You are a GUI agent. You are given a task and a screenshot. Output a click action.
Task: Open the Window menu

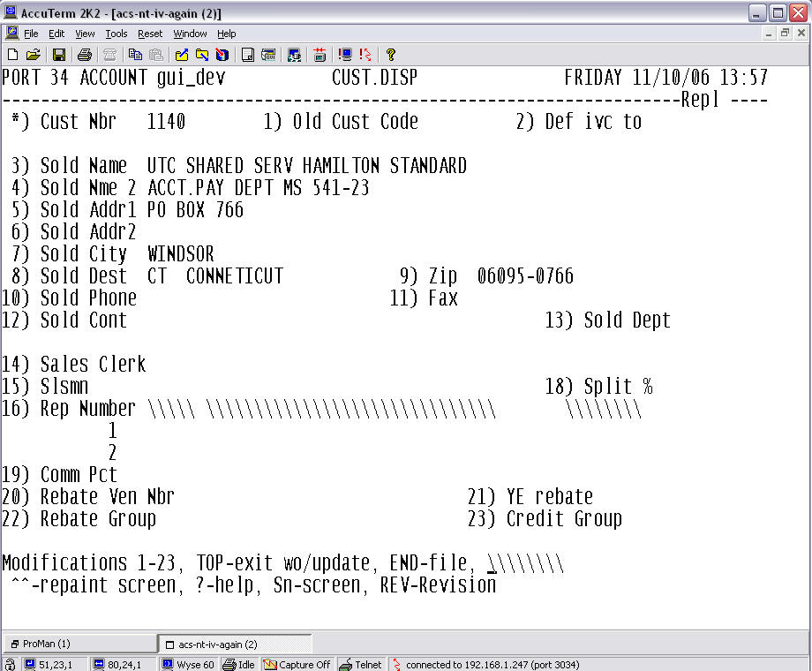point(190,34)
